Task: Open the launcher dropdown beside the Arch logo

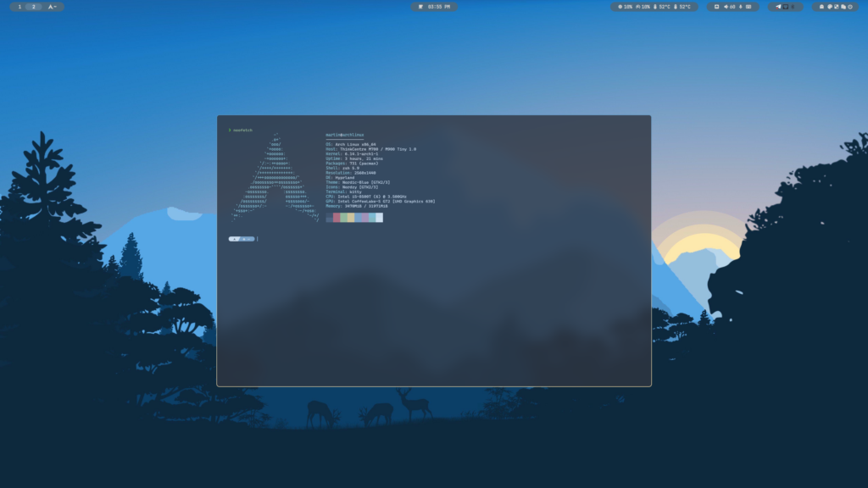Action: [x=52, y=6]
